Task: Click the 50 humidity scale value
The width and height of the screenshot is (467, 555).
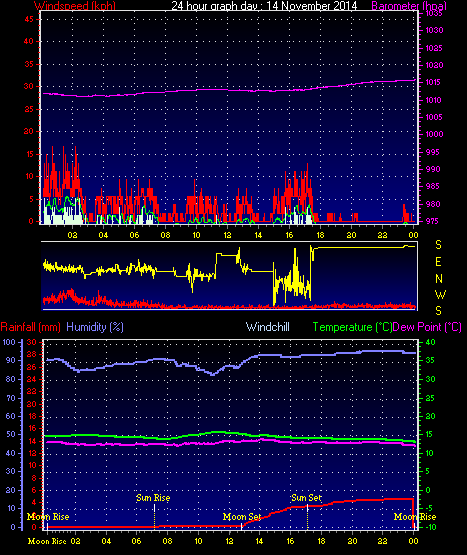Action: pyautogui.click(x=11, y=434)
